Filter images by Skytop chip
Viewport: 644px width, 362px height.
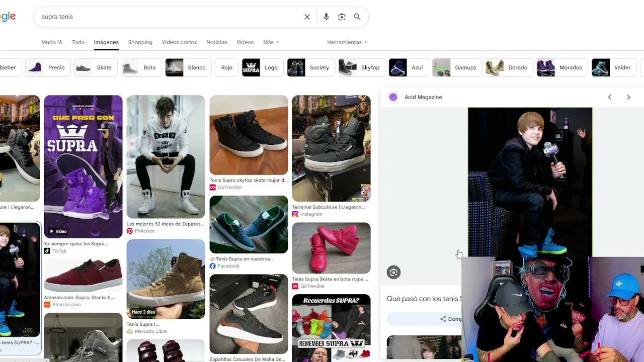pyautogui.click(x=361, y=67)
